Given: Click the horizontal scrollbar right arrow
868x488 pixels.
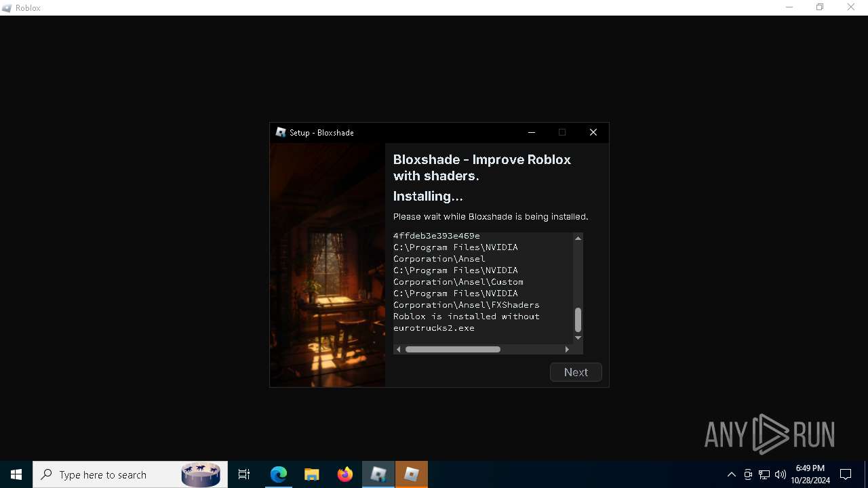Looking at the screenshot, I should (x=567, y=349).
